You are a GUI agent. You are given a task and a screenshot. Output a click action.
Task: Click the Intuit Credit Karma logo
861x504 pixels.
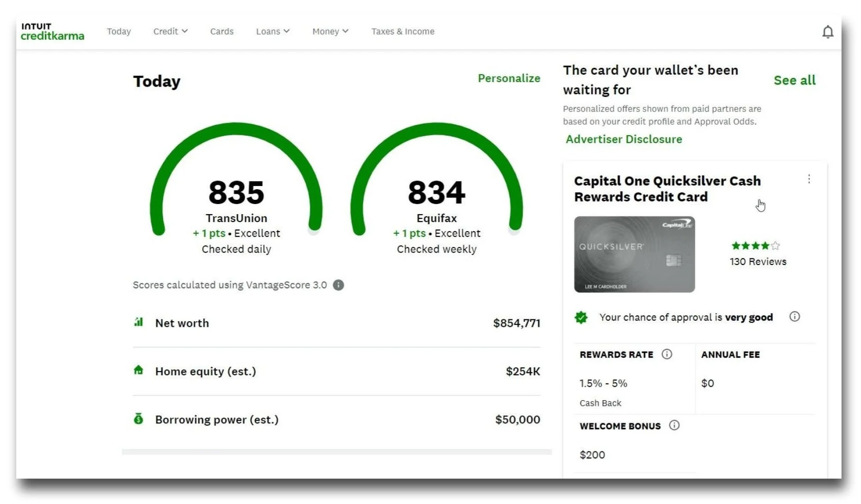click(53, 31)
